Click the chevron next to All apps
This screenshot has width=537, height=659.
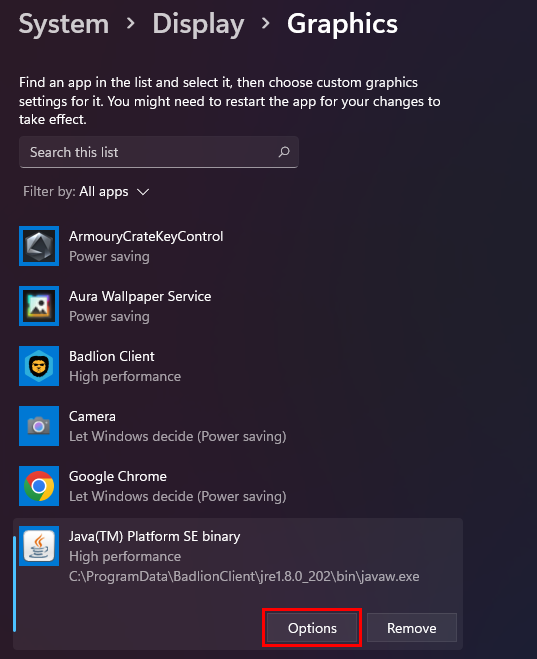pyautogui.click(x=143, y=192)
